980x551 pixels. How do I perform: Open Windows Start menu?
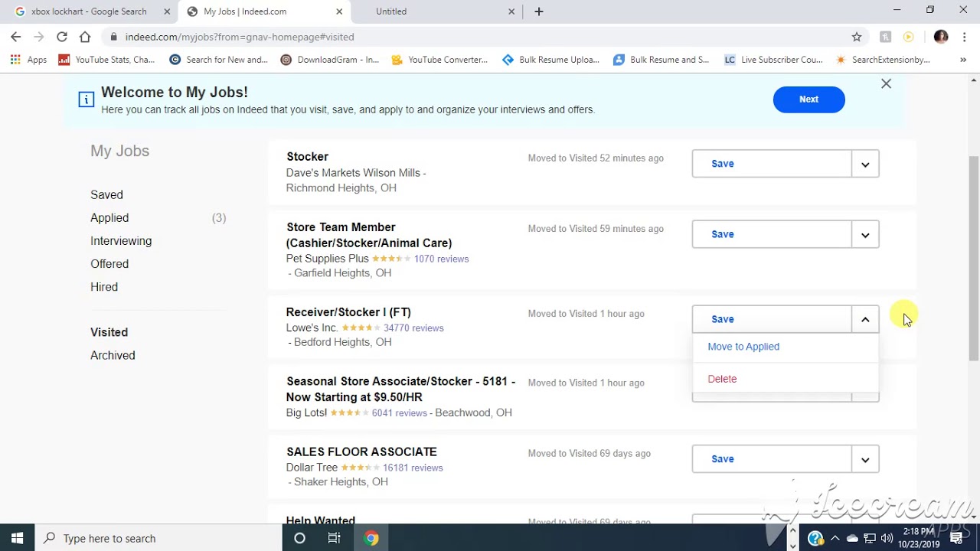pos(17,538)
